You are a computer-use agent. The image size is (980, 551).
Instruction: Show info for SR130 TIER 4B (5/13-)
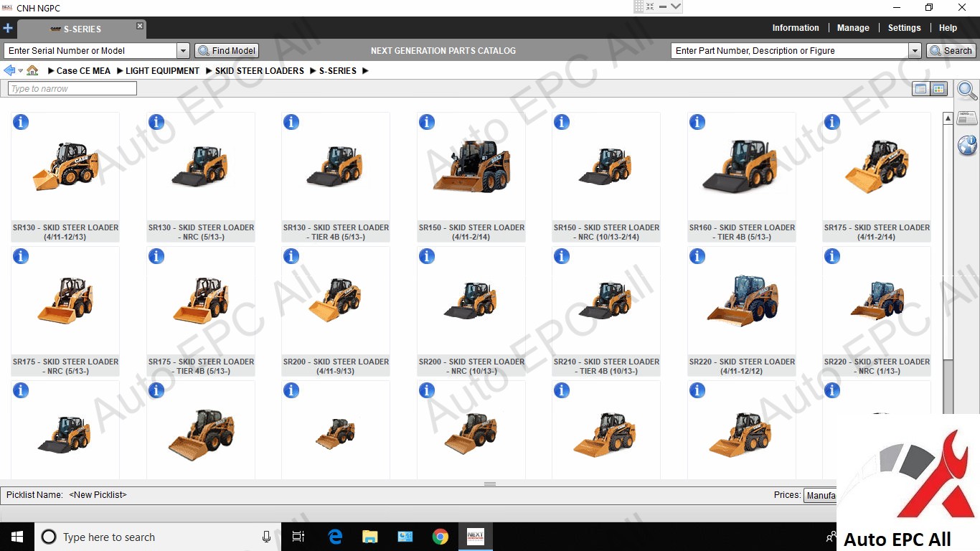pos(291,122)
